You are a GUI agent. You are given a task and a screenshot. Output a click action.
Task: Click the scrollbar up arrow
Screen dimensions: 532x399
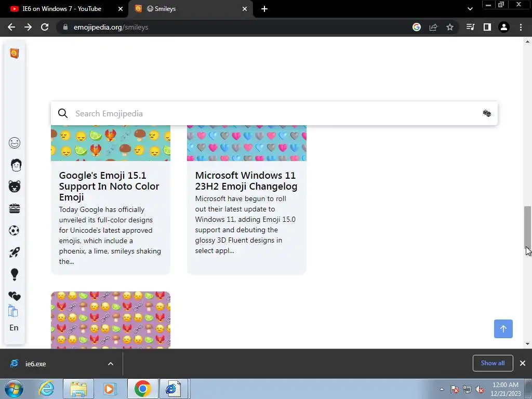point(528,42)
